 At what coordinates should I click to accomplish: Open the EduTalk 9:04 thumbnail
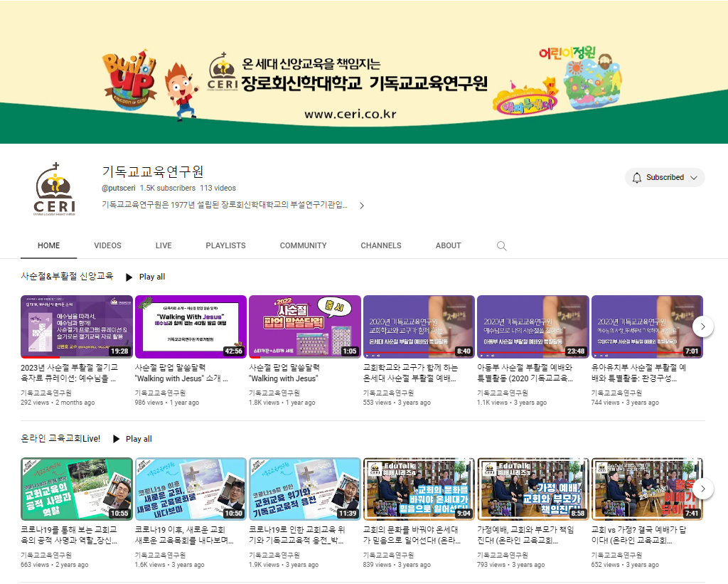[419, 489]
